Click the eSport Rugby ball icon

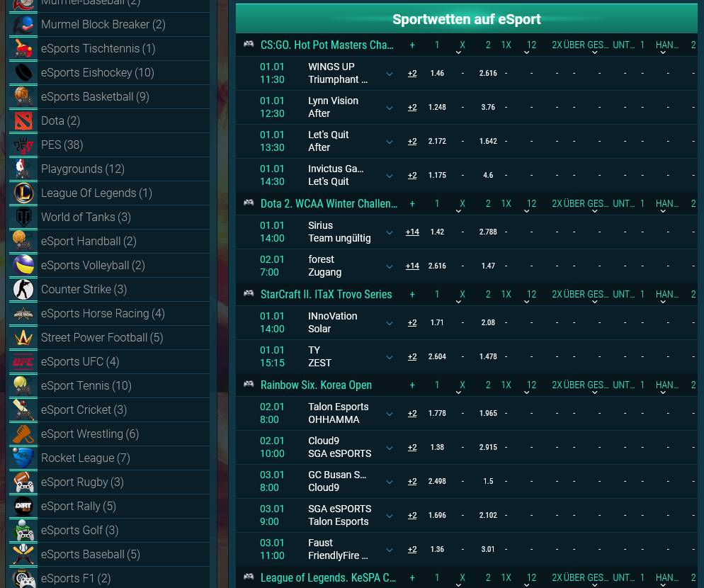[23, 482]
